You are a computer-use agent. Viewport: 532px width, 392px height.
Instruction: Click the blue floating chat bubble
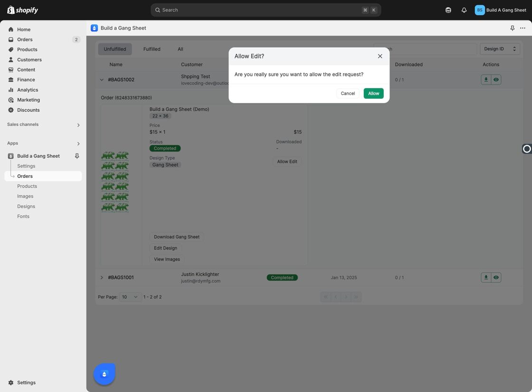pyautogui.click(x=104, y=374)
